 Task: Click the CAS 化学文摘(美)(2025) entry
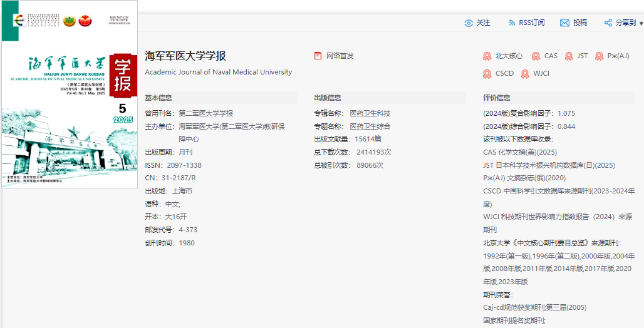click(520, 152)
